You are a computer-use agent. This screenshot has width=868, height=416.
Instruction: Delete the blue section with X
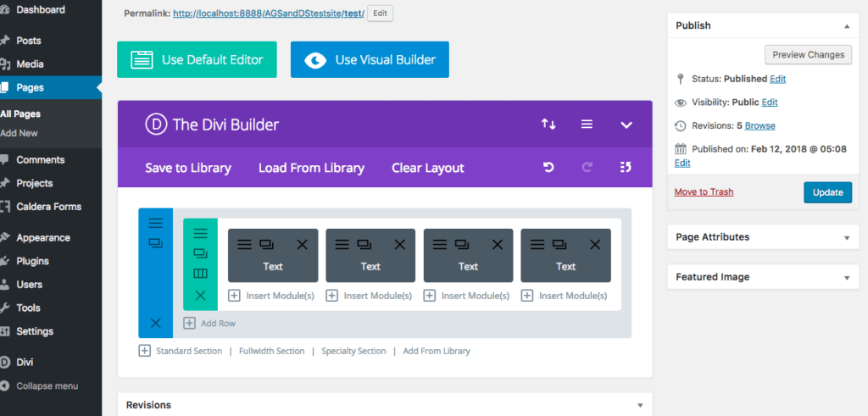[156, 323]
